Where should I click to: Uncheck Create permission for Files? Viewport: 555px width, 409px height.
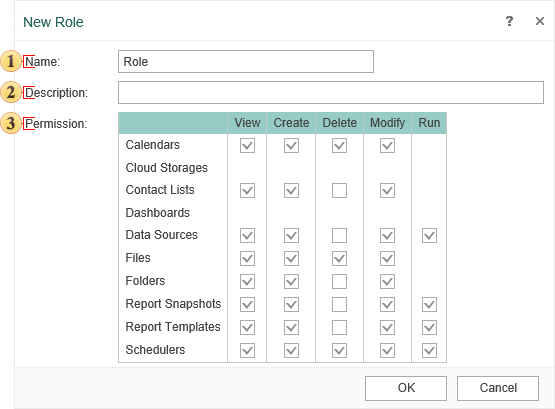pyautogui.click(x=291, y=258)
